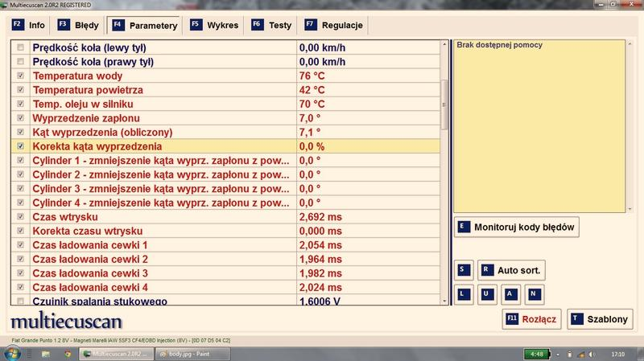644x361 pixels.
Task: Click parameter list scroll down arrow
Action: coord(444,302)
